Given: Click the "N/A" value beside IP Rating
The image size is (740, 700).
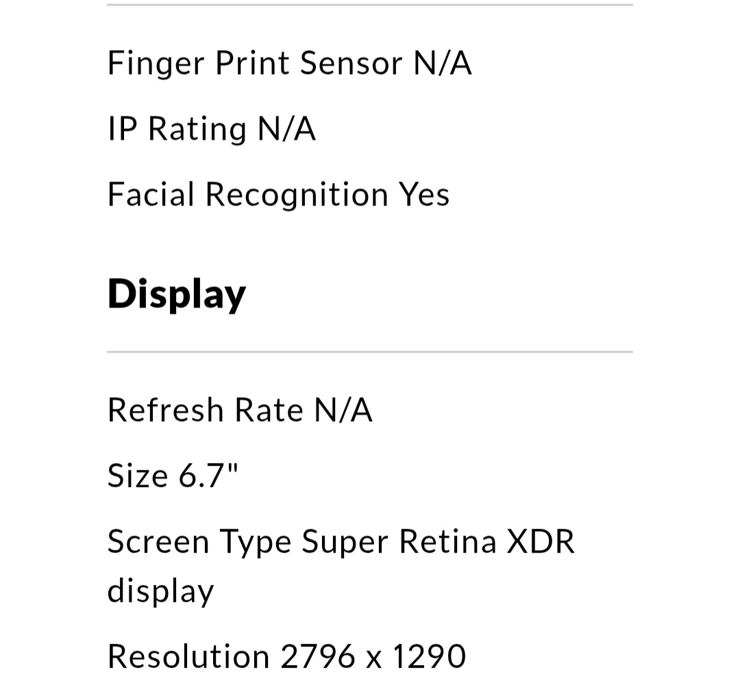Looking at the screenshot, I should pyautogui.click(x=287, y=129).
